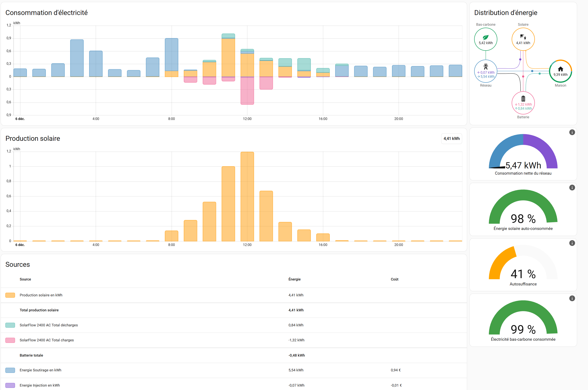588x390 pixels.
Task: Click the Production solaire orange color swatch
Action: (10, 295)
